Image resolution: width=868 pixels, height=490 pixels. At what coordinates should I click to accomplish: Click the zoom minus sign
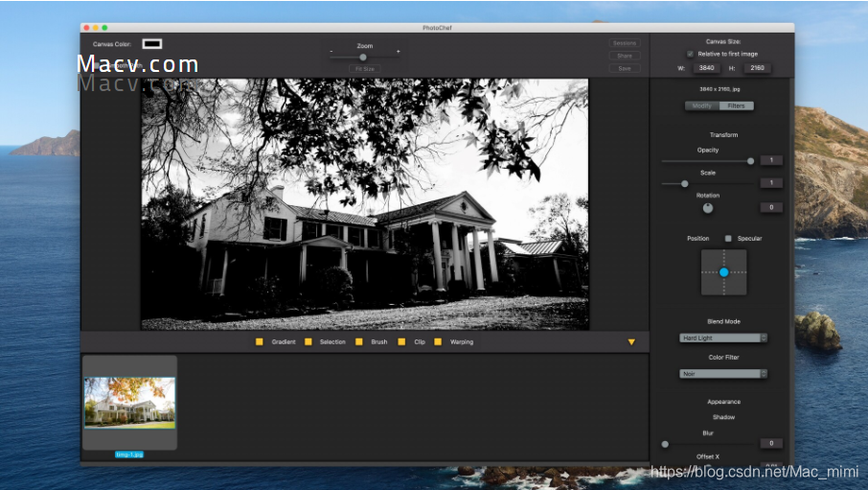click(331, 52)
